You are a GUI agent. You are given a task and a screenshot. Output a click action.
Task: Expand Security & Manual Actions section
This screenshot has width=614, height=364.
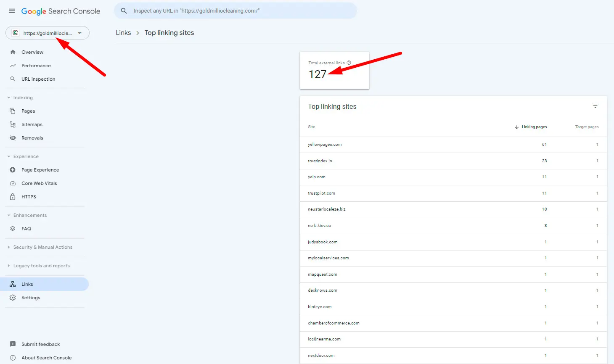pos(9,247)
